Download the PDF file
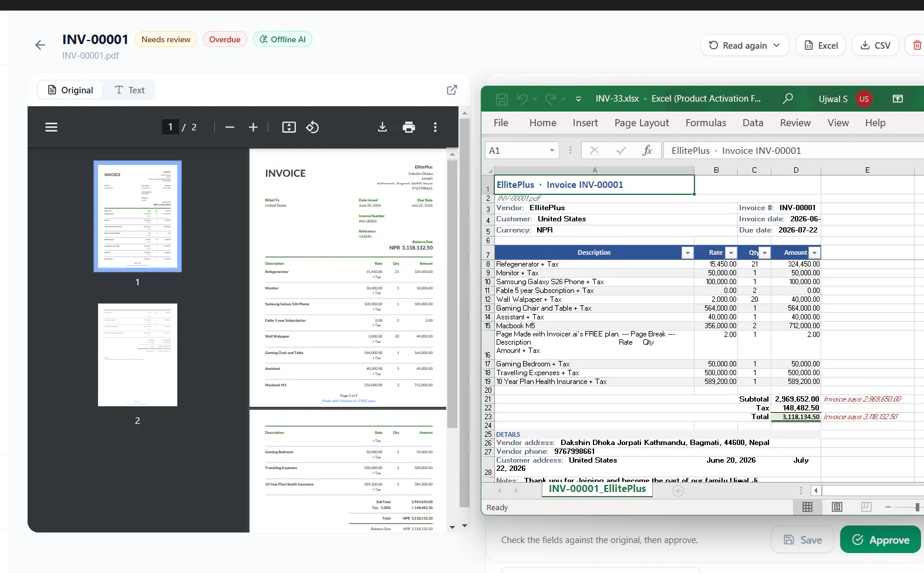The image size is (924, 573). pyautogui.click(x=382, y=127)
